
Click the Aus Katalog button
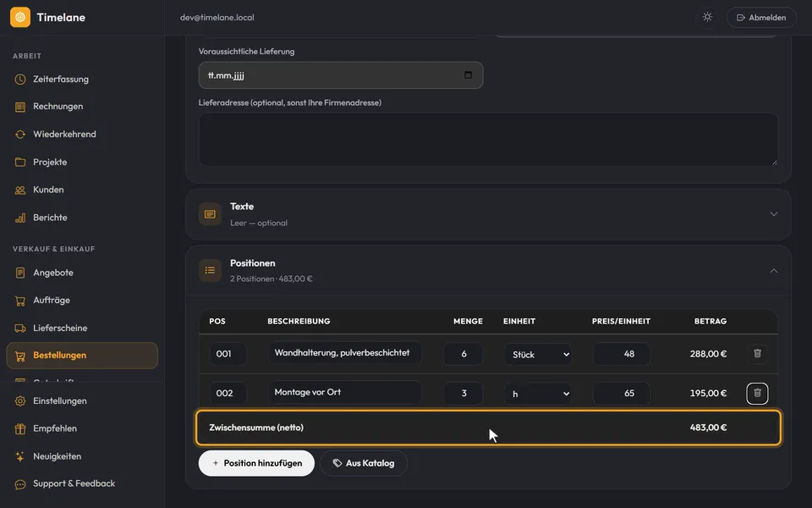tap(364, 463)
